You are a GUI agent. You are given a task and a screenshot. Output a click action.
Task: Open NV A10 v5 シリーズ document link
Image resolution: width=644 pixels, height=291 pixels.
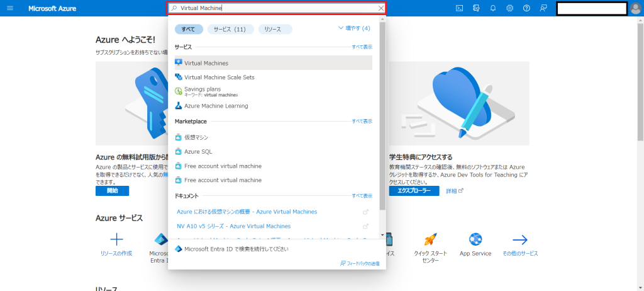point(234,226)
